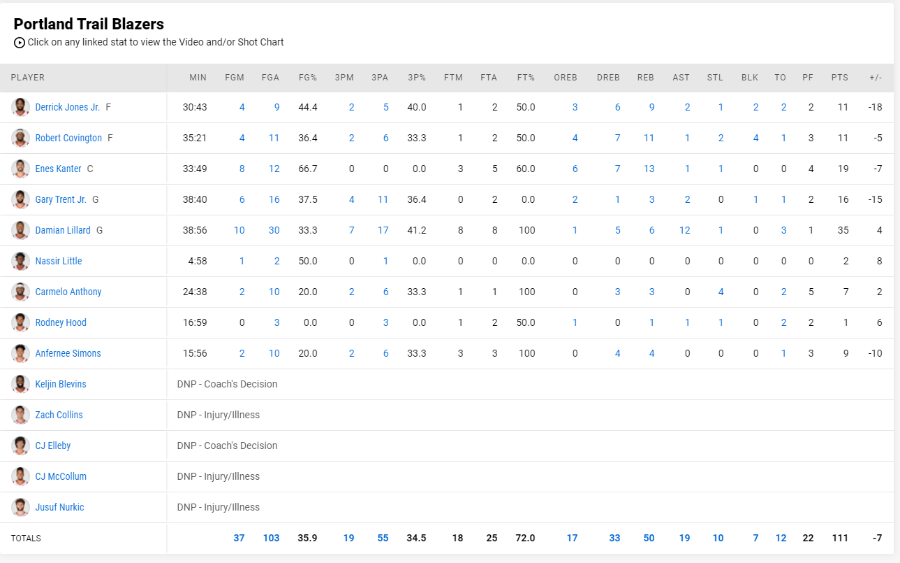900x563 pixels.
Task: Click the PTS column header
Action: [840, 77]
